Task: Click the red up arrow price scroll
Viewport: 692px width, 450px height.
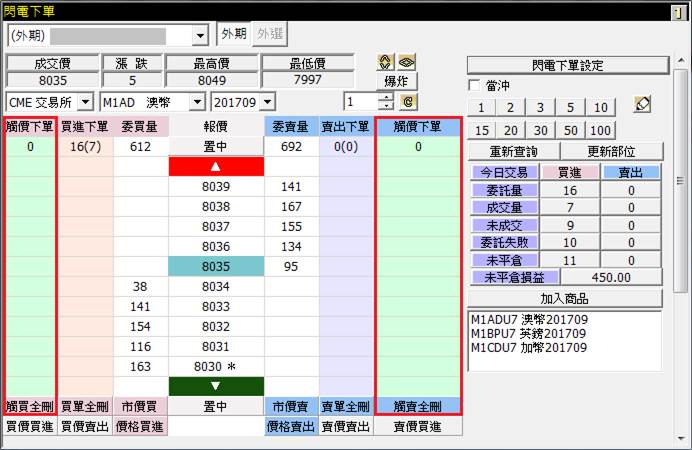Action: [216, 167]
